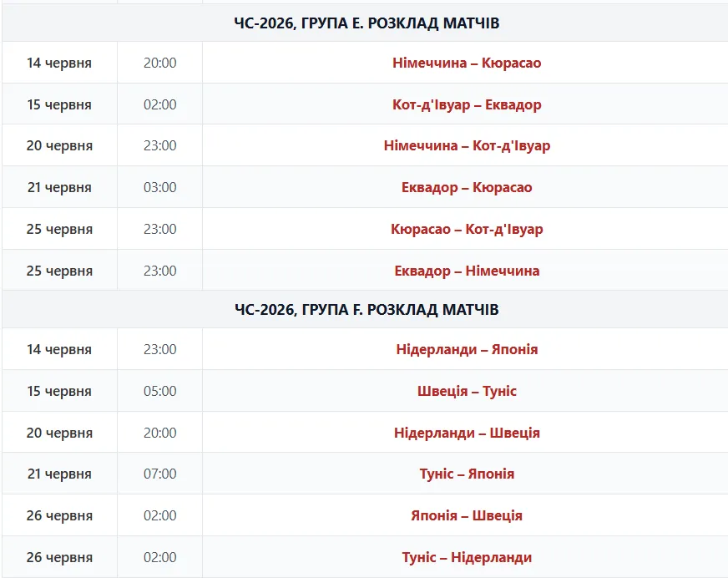728x578 pixels.
Task: Click the 20:00 time for Німеччина – Кюрасао
Action: [159, 63]
